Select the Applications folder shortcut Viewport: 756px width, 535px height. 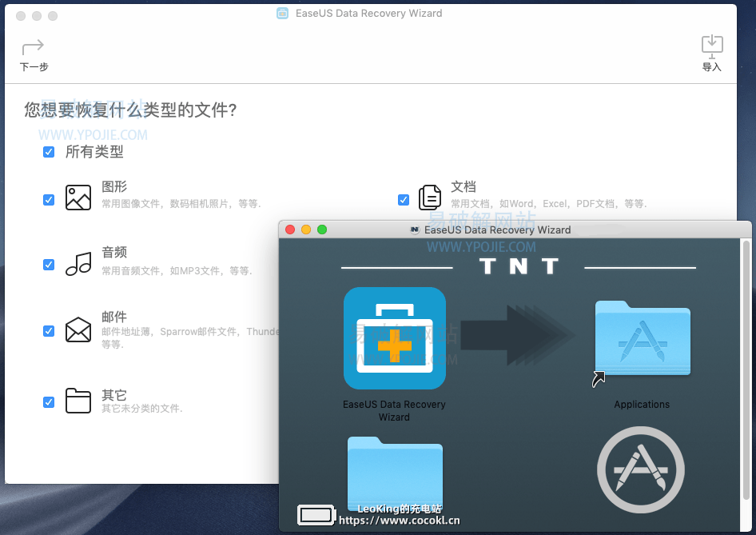click(x=643, y=338)
